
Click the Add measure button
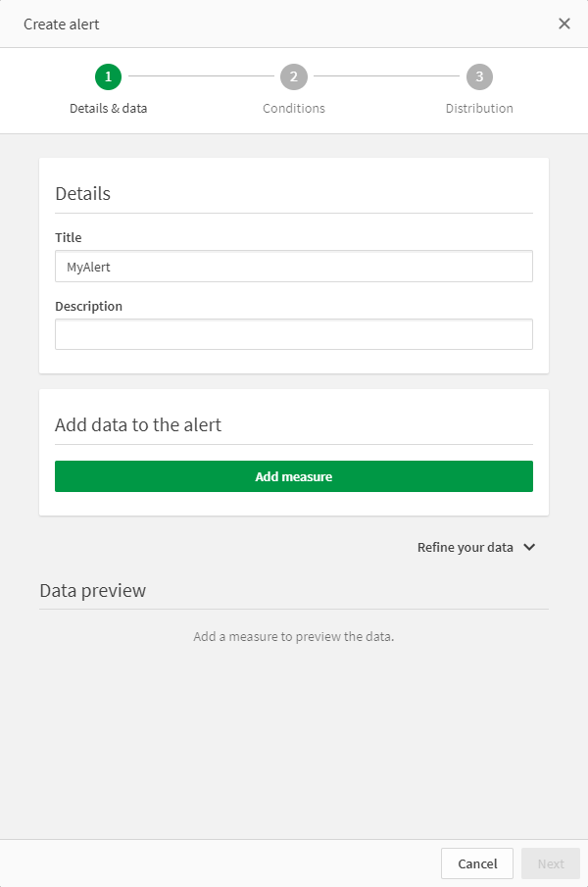294,475
